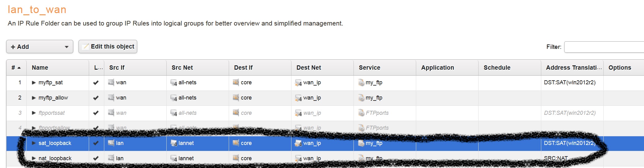Select the nat_loopback rule name

tap(55, 158)
